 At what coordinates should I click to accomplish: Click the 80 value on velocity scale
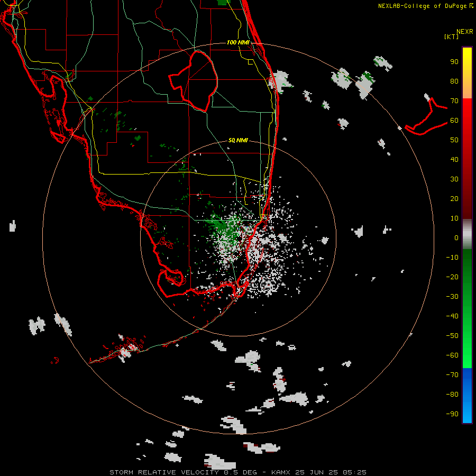point(454,81)
